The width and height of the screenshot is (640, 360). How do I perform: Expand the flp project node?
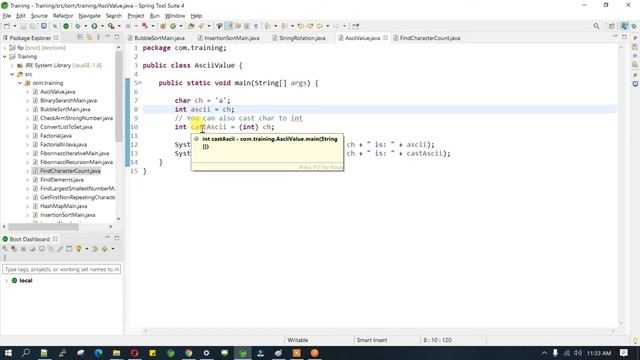click(x=4, y=48)
